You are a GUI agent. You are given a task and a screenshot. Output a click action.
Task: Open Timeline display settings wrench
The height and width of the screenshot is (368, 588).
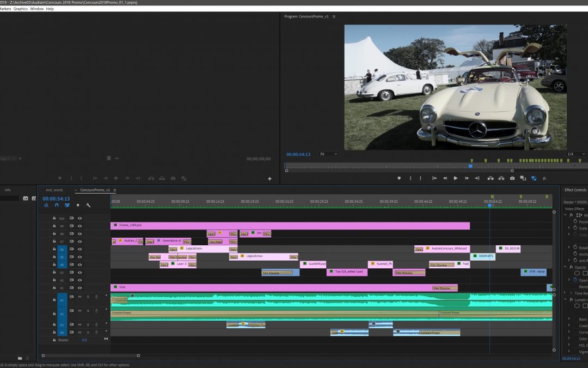click(88, 206)
